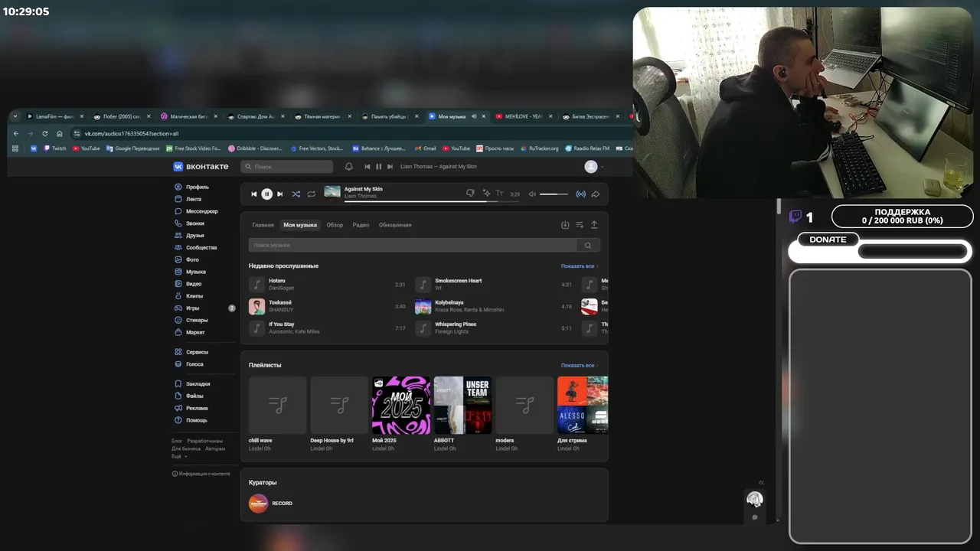Go to next track in header mini player
The height and width of the screenshot is (551, 980).
pos(390,166)
